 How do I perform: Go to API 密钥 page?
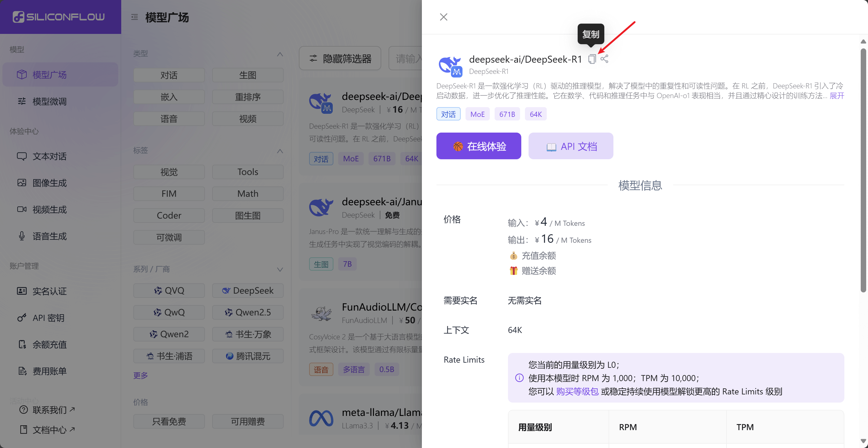pos(48,318)
